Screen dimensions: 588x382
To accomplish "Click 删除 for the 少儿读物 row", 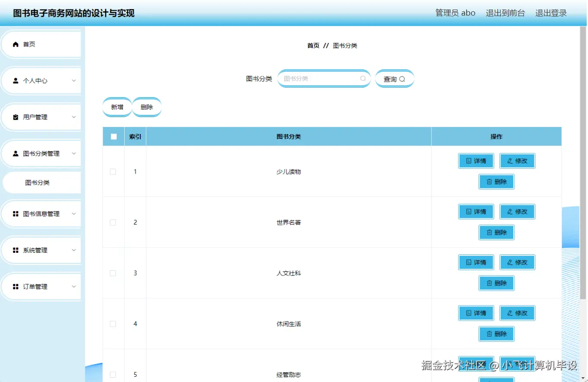I will pyautogui.click(x=497, y=181).
